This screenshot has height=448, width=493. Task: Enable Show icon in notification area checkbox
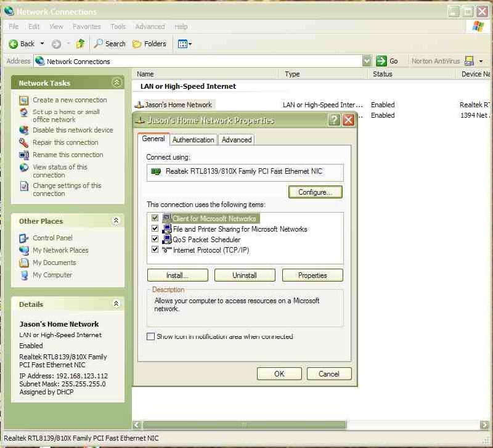(151, 337)
